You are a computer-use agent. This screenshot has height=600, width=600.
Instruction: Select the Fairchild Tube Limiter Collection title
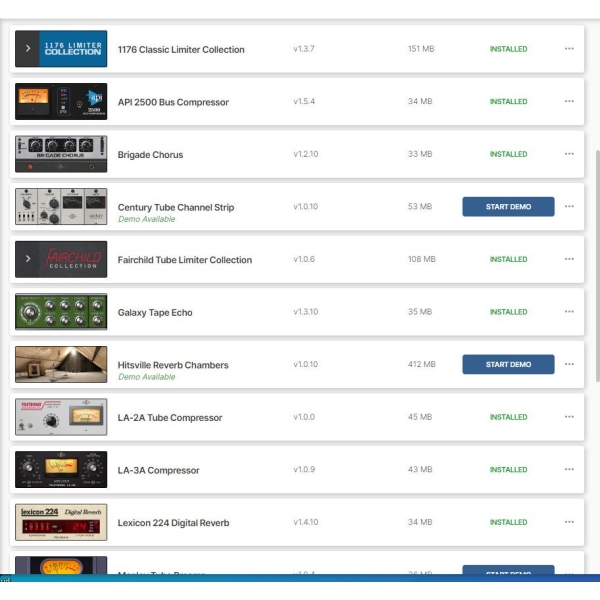pos(185,260)
